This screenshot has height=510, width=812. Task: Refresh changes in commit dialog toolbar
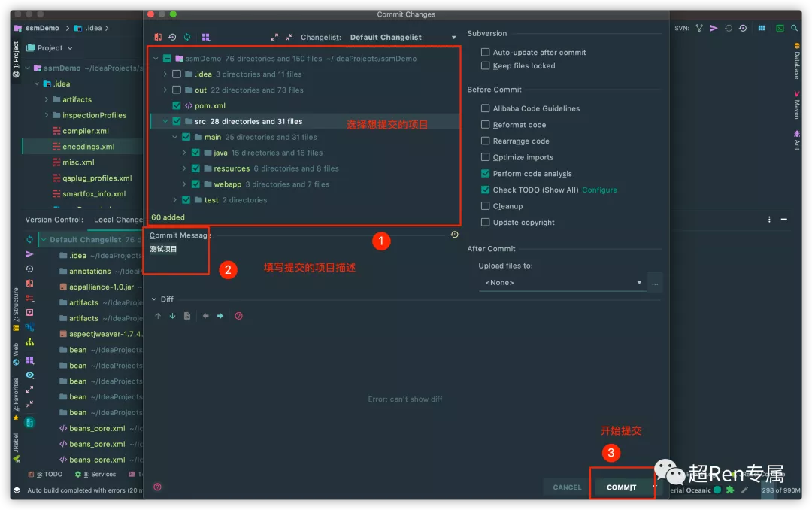tap(187, 38)
